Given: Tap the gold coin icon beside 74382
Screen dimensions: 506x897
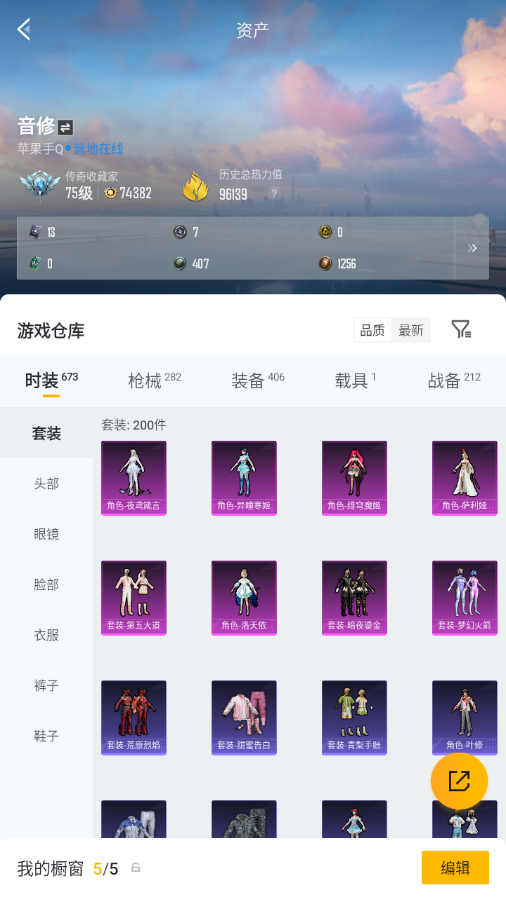Looking at the screenshot, I should [110, 193].
